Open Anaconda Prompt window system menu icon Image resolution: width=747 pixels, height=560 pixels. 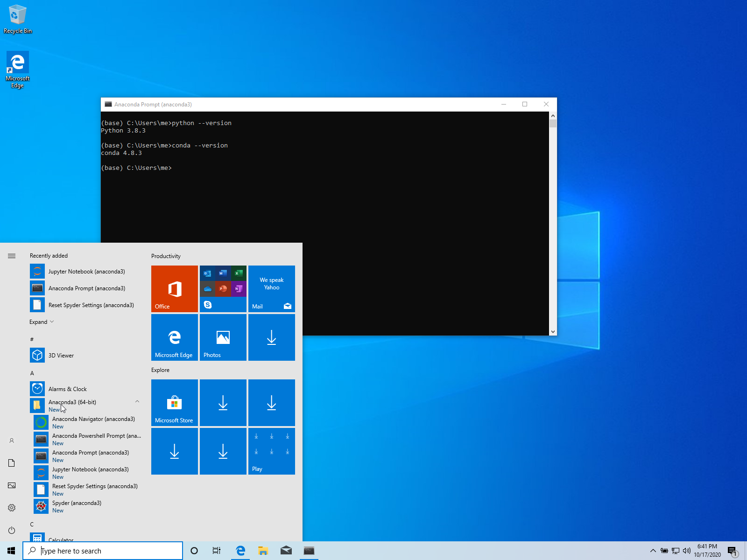pyautogui.click(x=108, y=105)
